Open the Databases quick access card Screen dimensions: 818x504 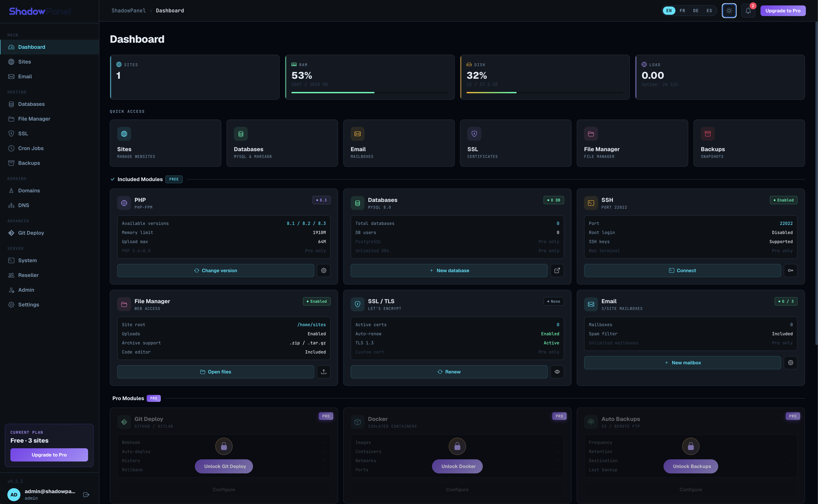pyautogui.click(x=282, y=143)
